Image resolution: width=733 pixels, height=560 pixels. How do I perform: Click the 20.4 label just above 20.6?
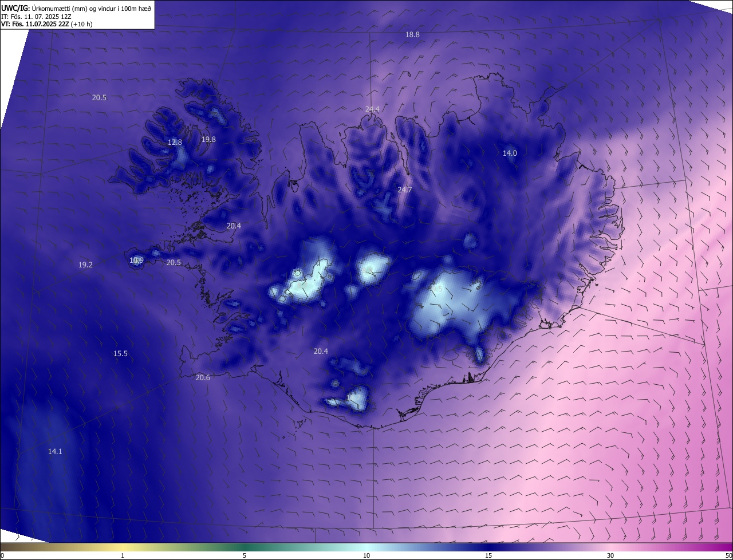(321, 352)
